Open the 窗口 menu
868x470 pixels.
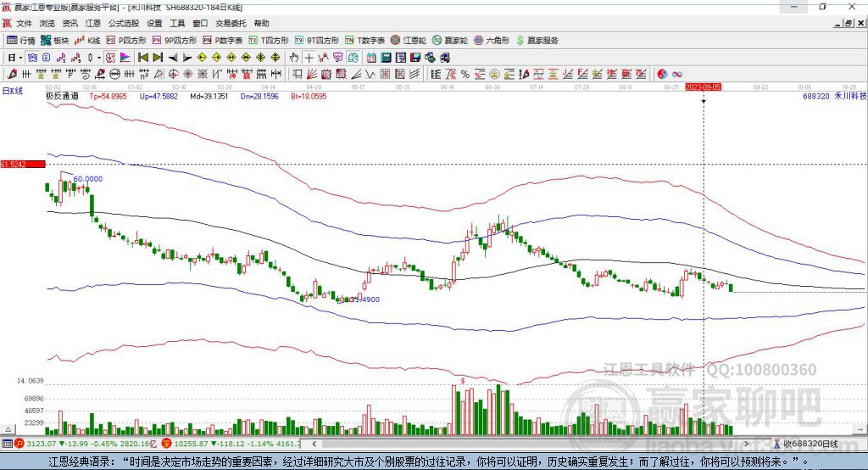click(200, 23)
